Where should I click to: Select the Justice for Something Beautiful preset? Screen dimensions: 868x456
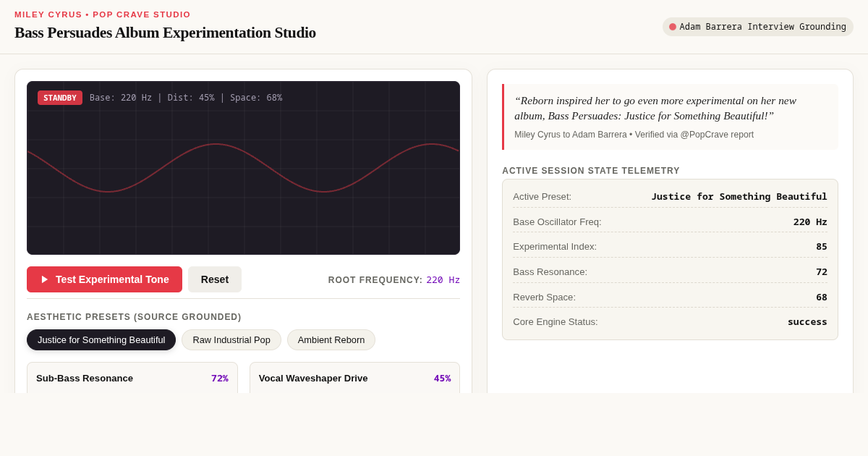[101, 340]
